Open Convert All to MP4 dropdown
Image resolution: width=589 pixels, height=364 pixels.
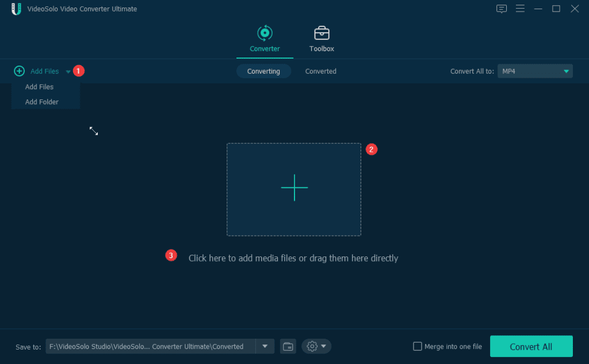[x=535, y=71]
